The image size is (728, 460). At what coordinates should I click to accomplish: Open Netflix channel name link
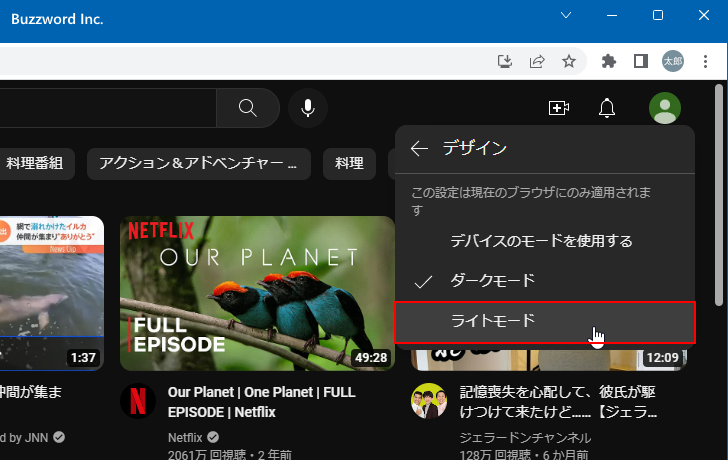pyautogui.click(x=185, y=438)
